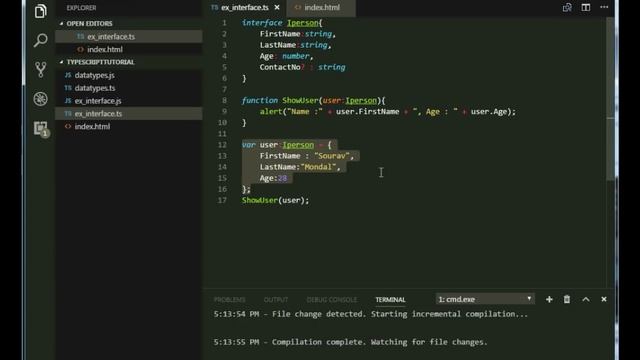Close the terminal panel
This screenshot has width=640, height=360.
pyautogui.click(x=604, y=299)
